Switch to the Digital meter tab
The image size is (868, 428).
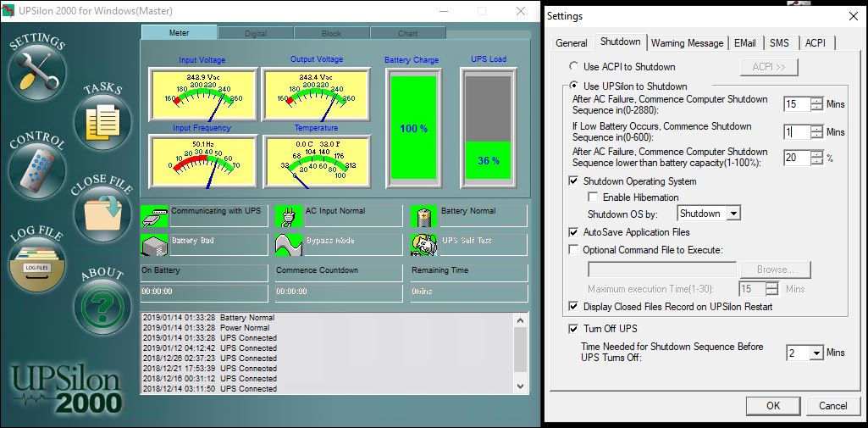[x=255, y=33]
